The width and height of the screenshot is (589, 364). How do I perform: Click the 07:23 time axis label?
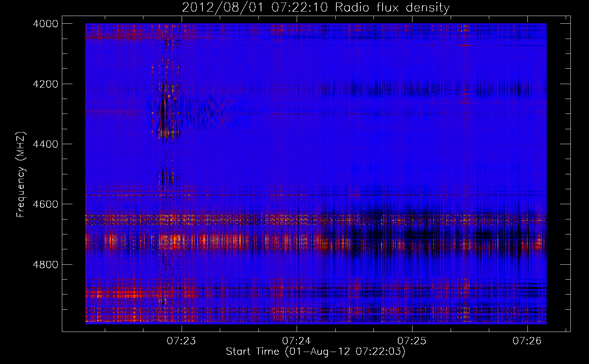(x=181, y=341)
